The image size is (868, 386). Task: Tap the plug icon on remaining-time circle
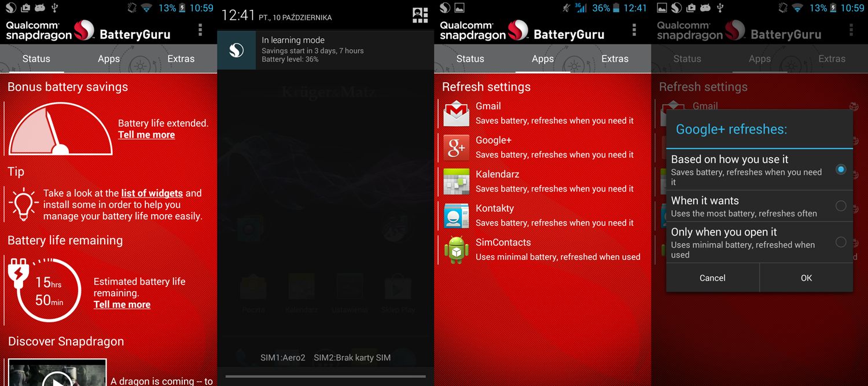pyautogui.click(x=18, y=274)
